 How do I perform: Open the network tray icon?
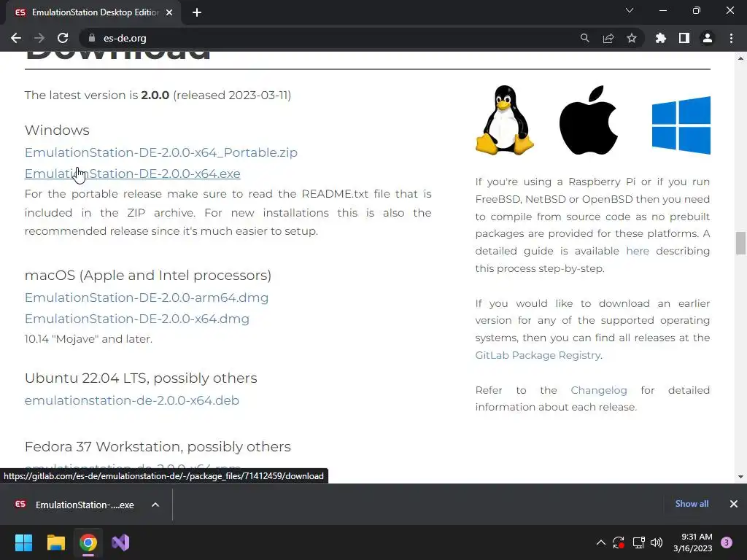pos(638,542)
